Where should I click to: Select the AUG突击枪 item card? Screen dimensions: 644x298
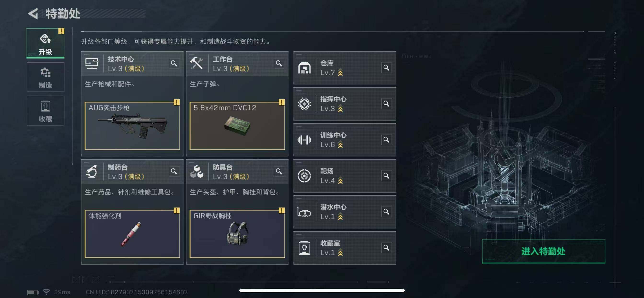pos(132,126)
